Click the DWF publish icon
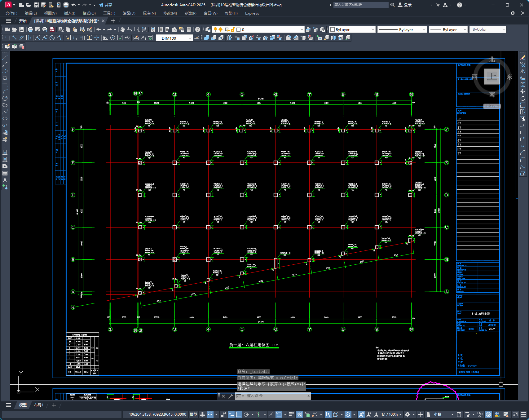 pyautogui.click(x=52, y=29)
